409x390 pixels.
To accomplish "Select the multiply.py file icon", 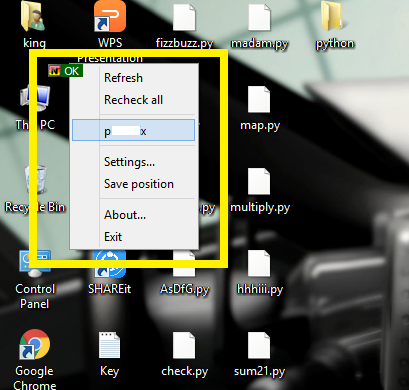I will click(x=259, y=181).
